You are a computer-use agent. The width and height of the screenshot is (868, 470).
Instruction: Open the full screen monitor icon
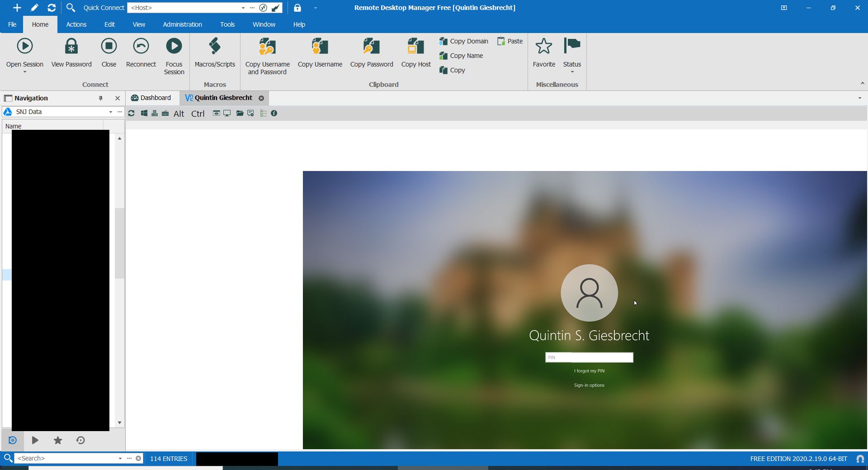point(226,114)
